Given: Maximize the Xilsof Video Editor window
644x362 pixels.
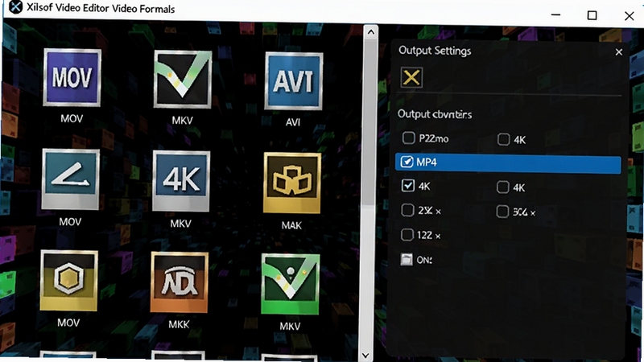Looking at the screenshot, I should pos(592,15).
